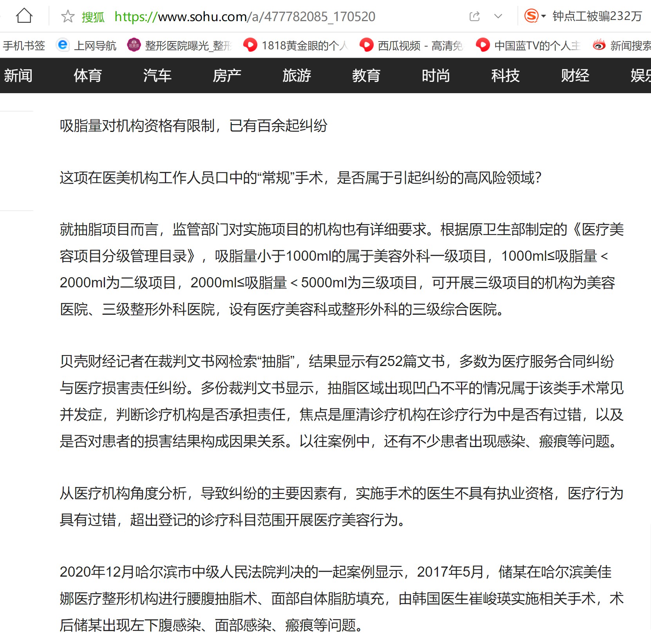Click text 就抽脂项目而言
This screenshot has width=651, height=644.
tap(108, 229)
